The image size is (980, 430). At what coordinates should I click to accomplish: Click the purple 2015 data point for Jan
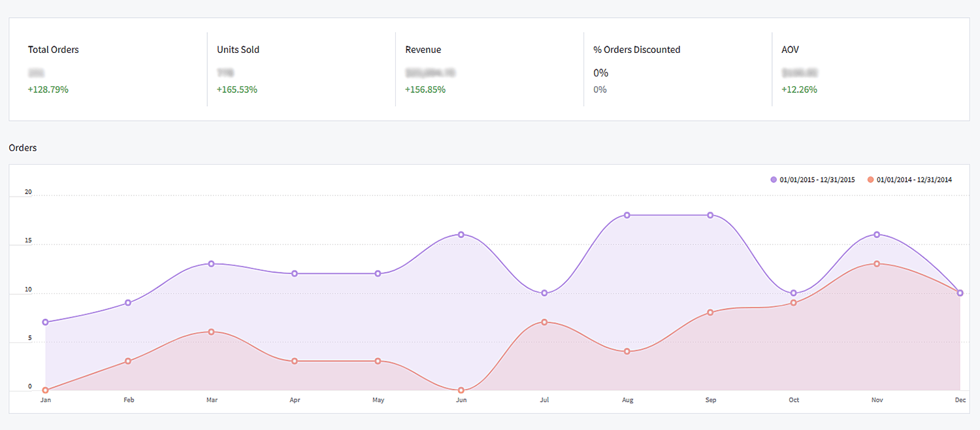(45, 322)
